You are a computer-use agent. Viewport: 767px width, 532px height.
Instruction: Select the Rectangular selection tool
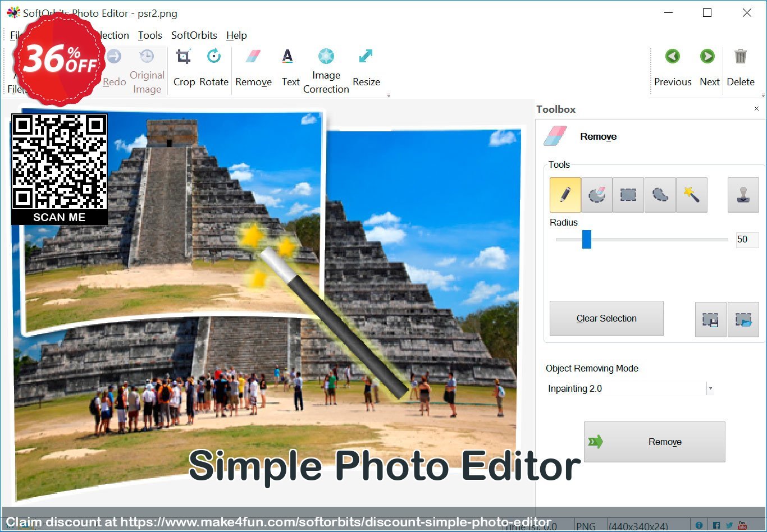pyautogui.click(x=628, y=195)
